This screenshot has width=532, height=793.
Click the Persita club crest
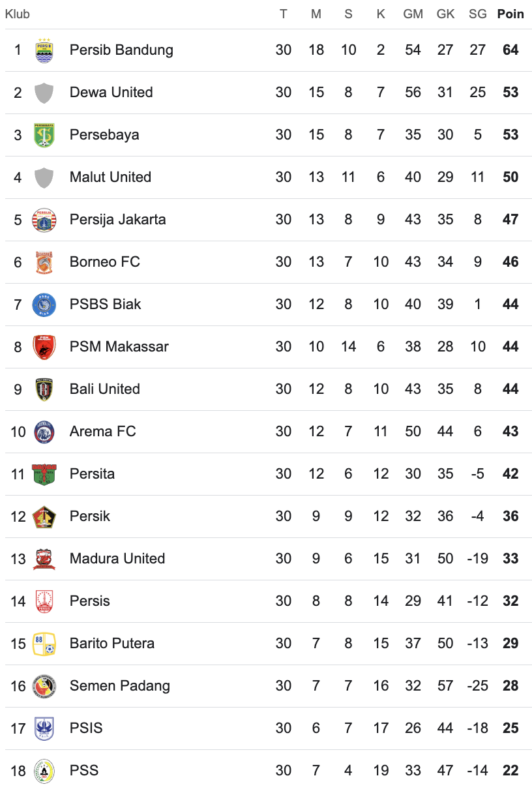pyautogui.click(x=44, y=474)
